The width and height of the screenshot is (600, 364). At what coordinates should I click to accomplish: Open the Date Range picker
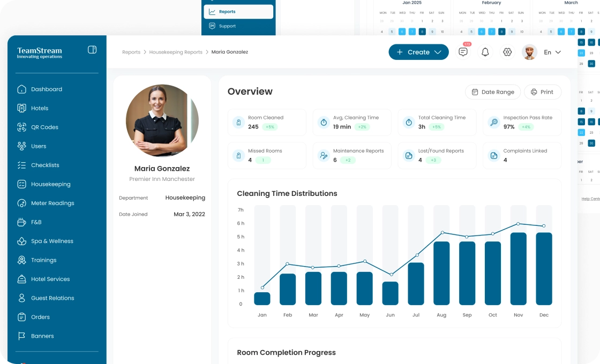[492, 92]
